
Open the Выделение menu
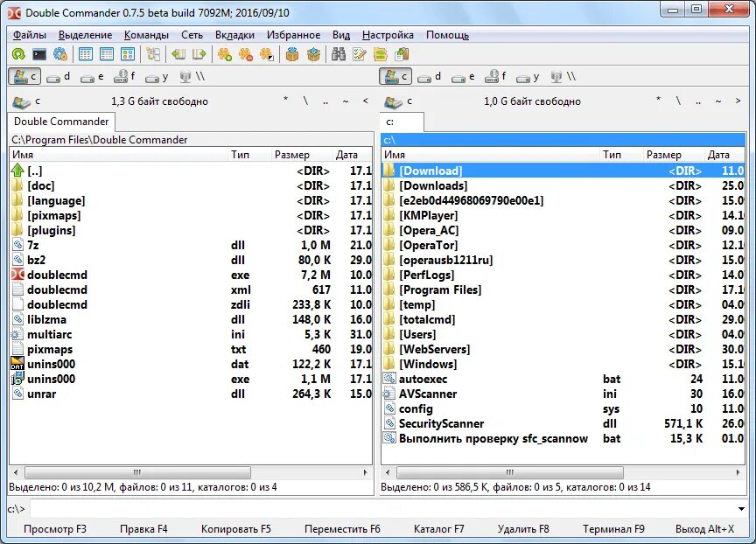click(x=85, y=35)
